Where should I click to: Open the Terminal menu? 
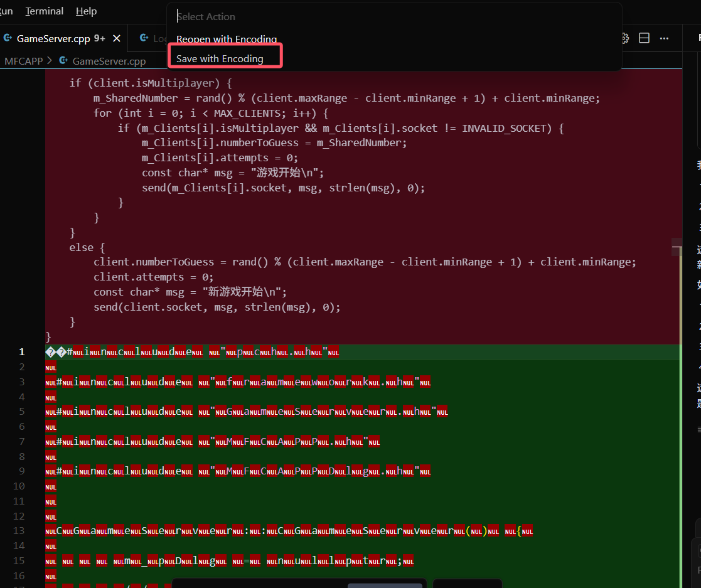(44, 11)
